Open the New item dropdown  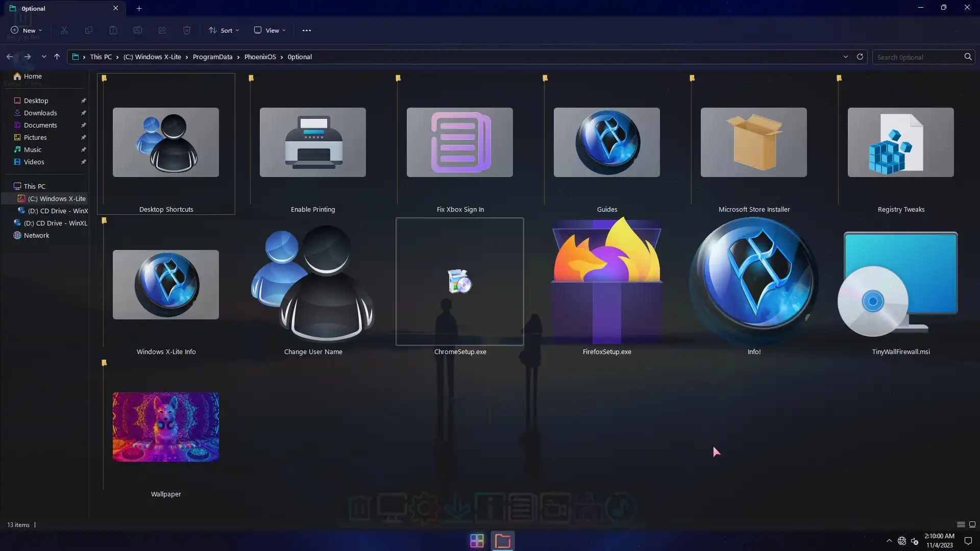pyautogui.click(x=27, y=31)
